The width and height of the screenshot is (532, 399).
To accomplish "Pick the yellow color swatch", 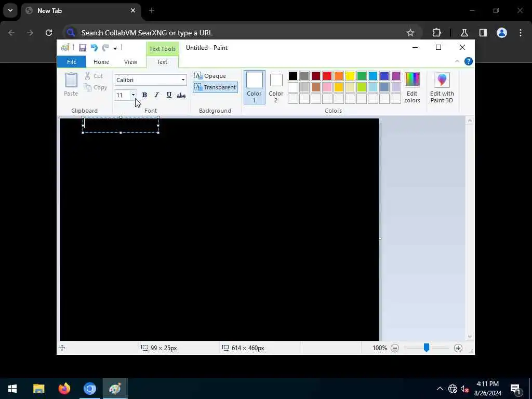I will (x=350, y=76).
